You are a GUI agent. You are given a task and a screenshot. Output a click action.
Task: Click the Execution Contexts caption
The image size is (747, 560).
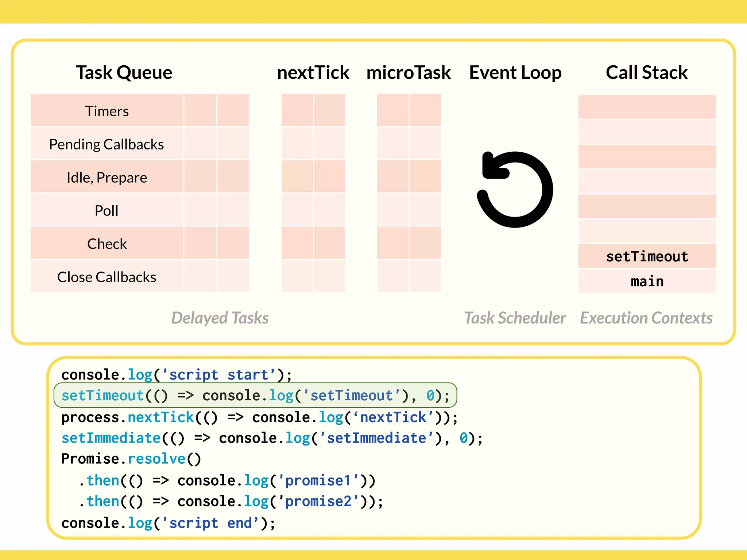(646, 318)
